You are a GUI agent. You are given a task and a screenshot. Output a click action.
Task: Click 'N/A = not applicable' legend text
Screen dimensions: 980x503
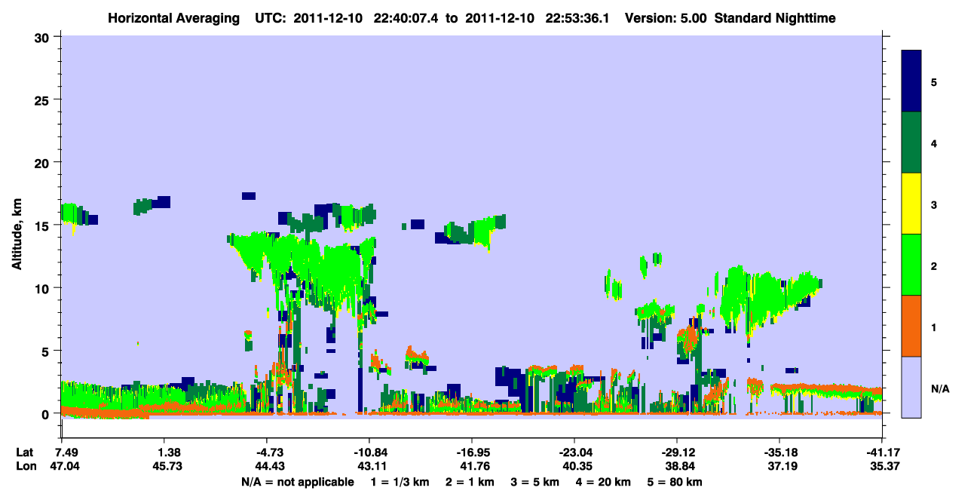(298, 482)
